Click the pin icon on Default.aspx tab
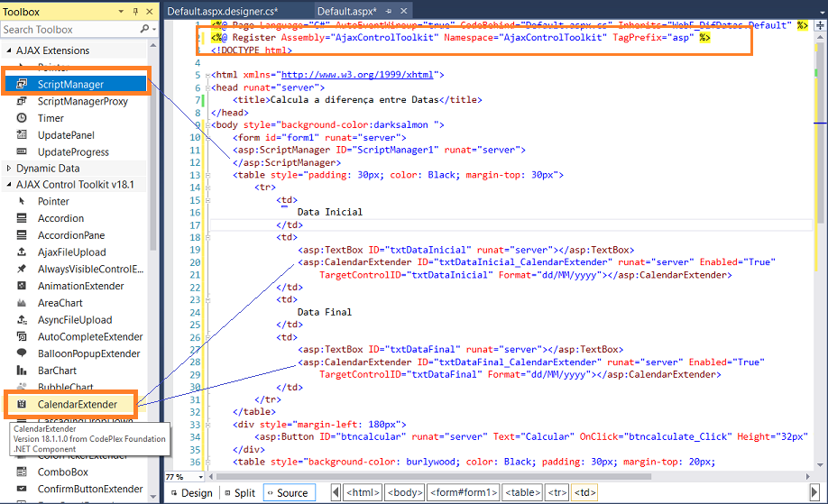 click(x=389, y=11)
